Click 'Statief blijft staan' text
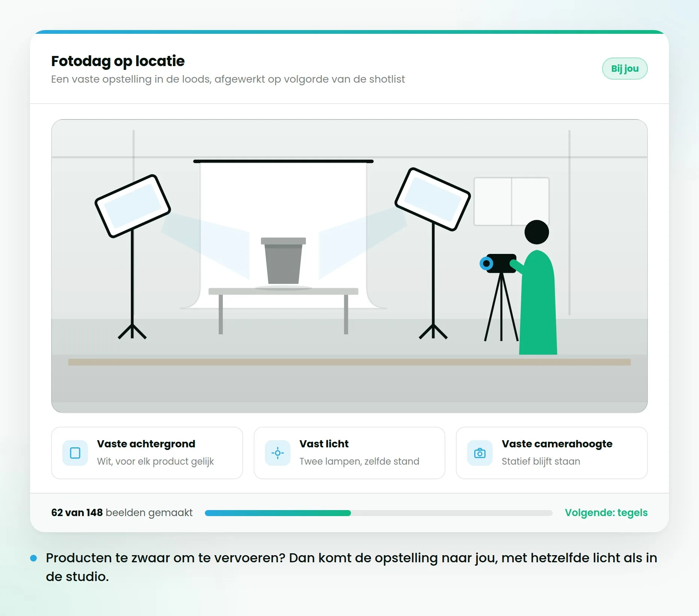Viewport: 699px width, 616px height. [x=541, y=462]
